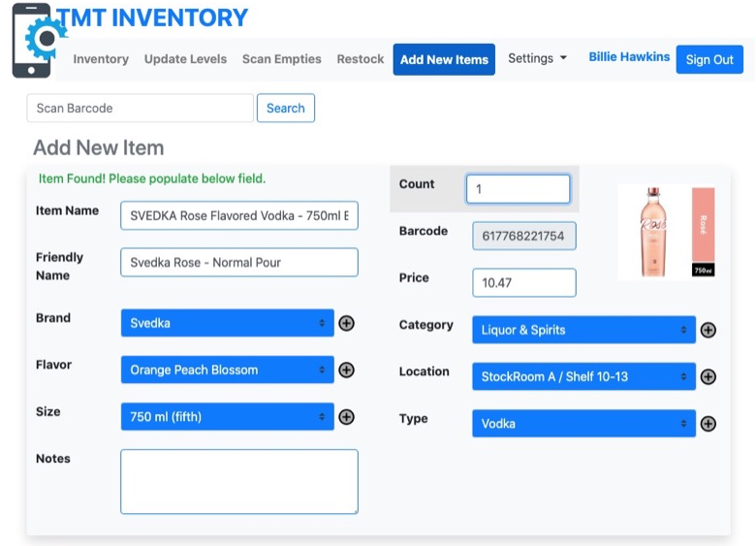
Task: Add new category using plus icon
Action: pos(708,330)
